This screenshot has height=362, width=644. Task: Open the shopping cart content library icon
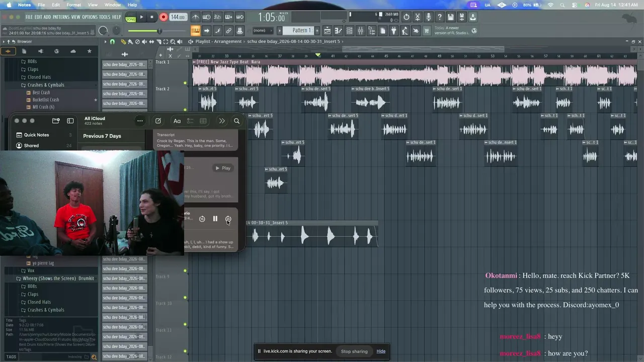[427, 31]
